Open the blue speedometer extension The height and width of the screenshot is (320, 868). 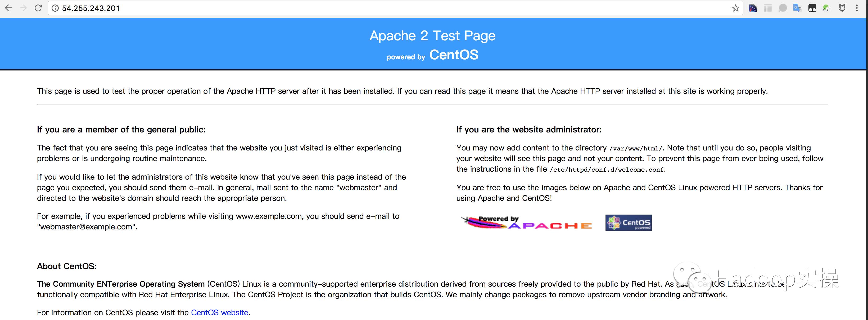coord(753,8)
